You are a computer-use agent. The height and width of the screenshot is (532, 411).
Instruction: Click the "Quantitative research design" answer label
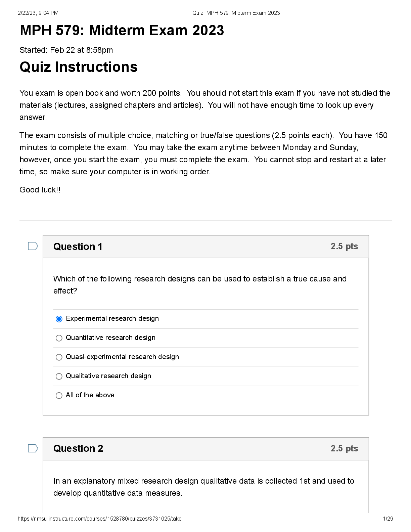(x=110, y=338)
